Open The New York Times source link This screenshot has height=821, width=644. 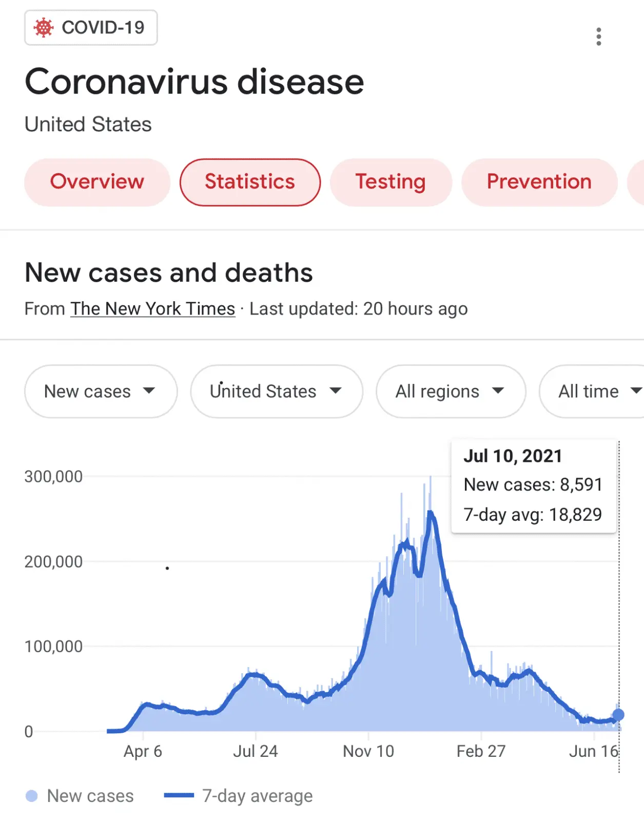coord(153,309)
